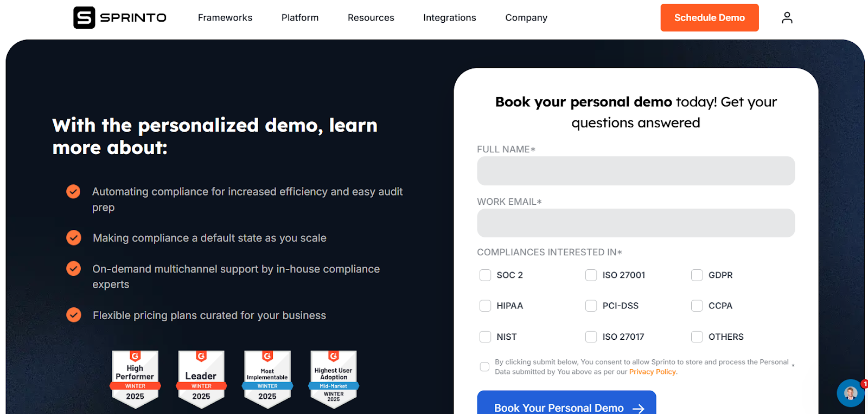Click the Most Implementable Winter 2025 badge
This screenshot has width=868, height=414.
pyautogui.click(x=267, y=379)
